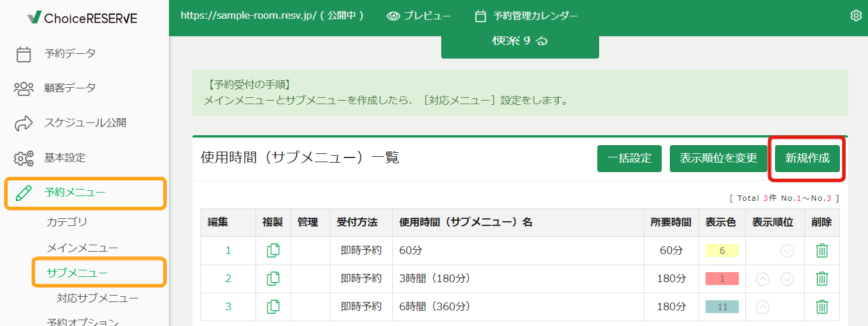The height and width of the screenshot is (326, 868).
Task: Click the calendar icon beside 予約管理カレンダー
Action: [480, 16]
